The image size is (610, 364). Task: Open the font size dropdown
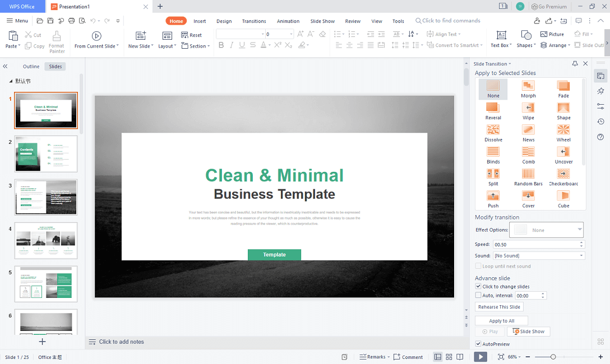(x=291, y=34)
